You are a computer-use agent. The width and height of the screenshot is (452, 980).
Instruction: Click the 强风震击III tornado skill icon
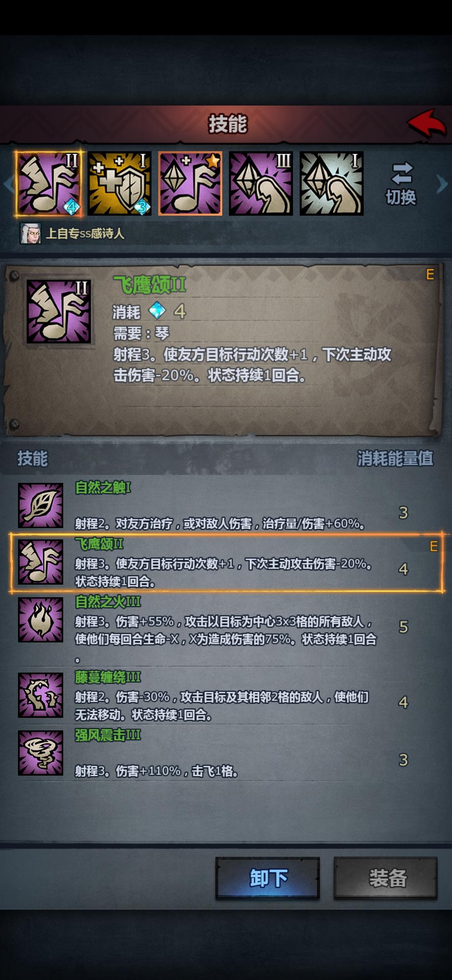41,753
